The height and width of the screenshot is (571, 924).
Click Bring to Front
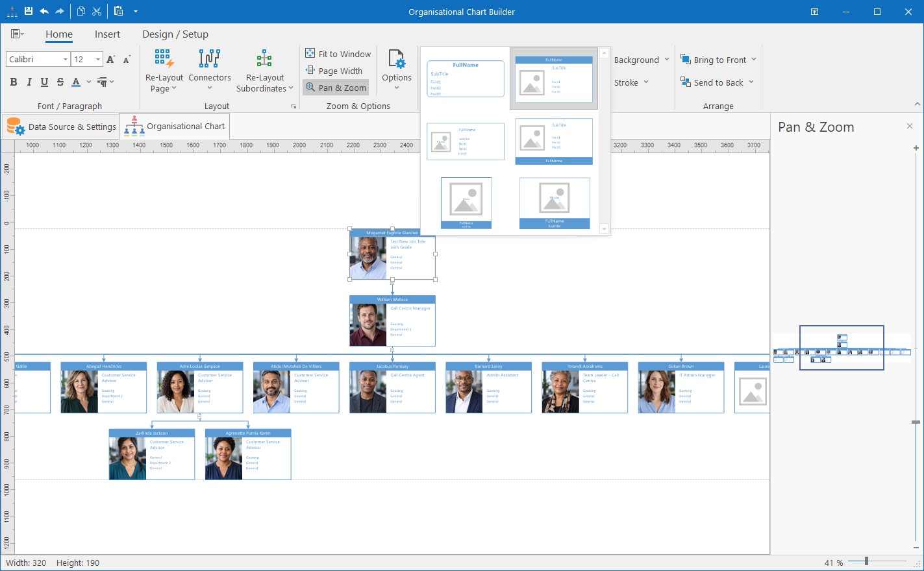(x=718, y=60)
